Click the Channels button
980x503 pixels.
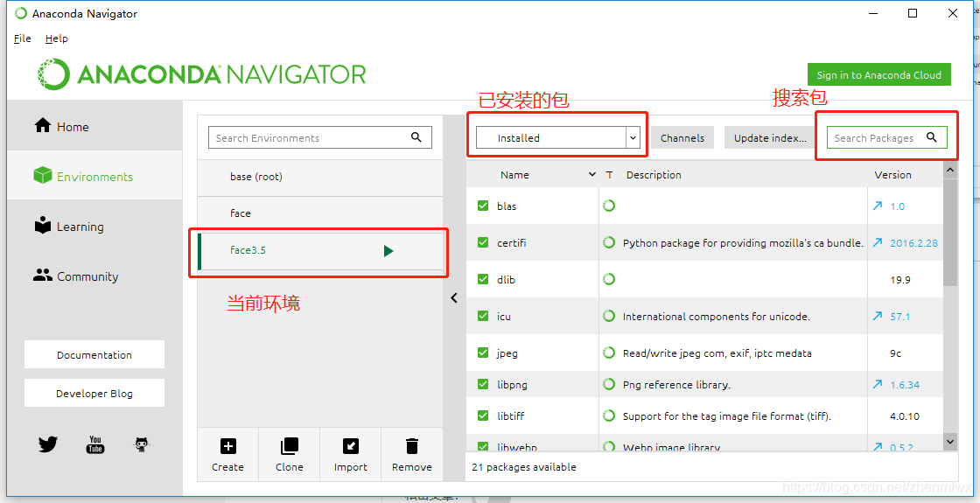pos(682,137)
